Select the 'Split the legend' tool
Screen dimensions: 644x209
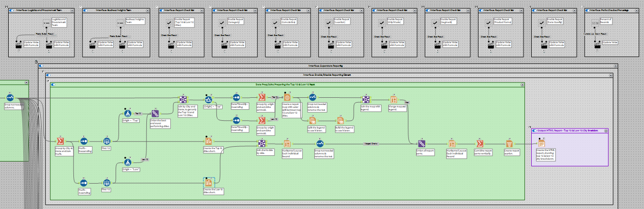[x=312, y=120]
